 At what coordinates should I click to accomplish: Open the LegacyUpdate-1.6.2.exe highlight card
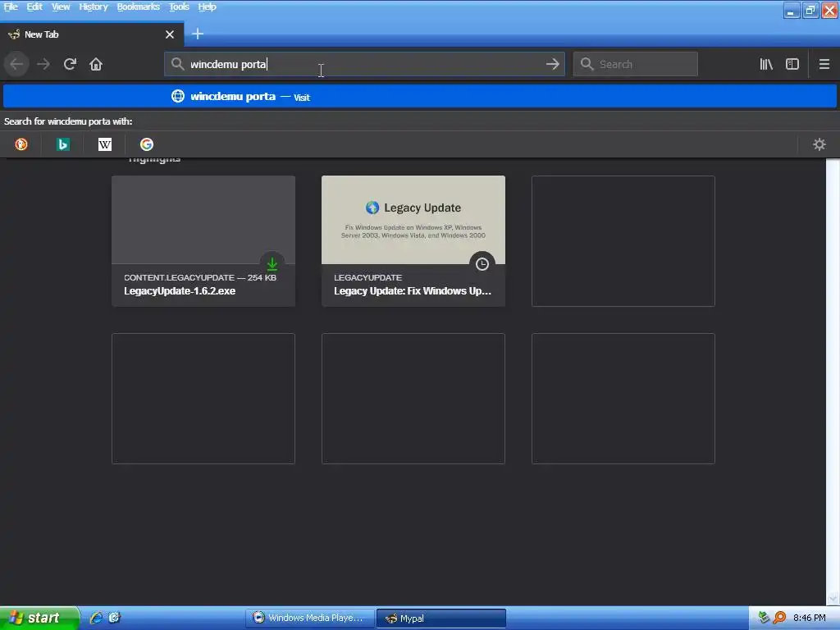coord(203,241)
